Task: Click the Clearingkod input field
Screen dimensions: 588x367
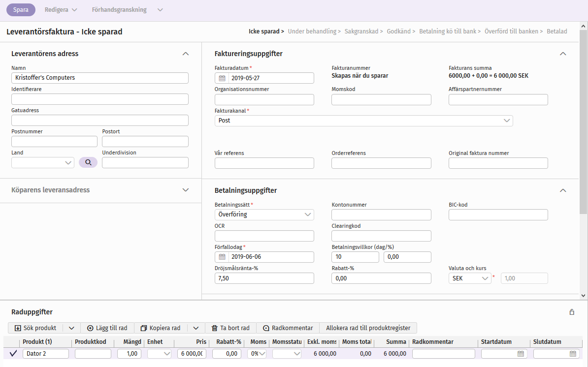Action: coord(381,236)
